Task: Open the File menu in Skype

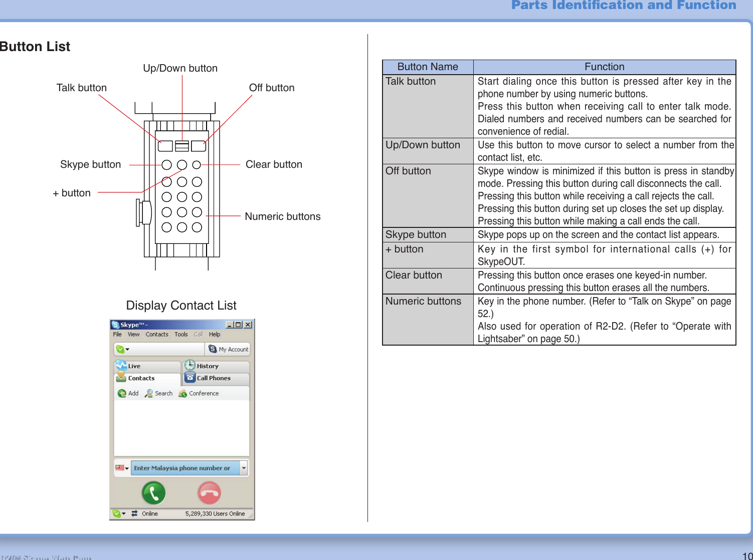Action: (117, 334)
